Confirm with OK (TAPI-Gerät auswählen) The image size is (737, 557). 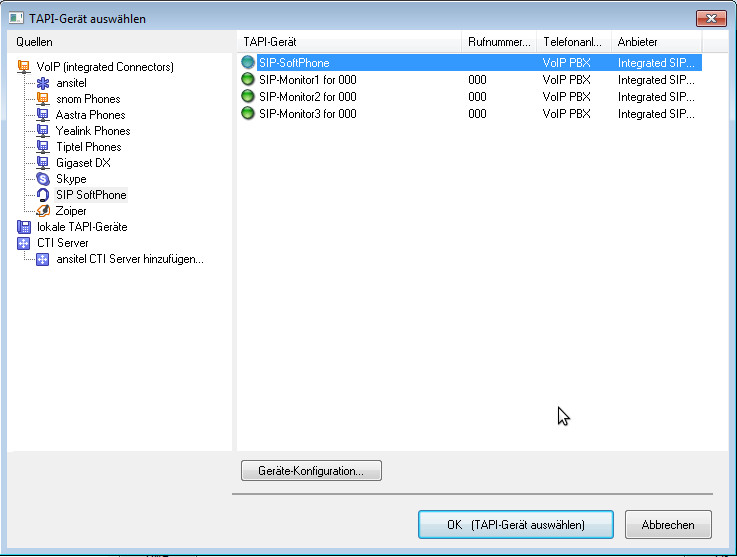(x=516, y=525)
